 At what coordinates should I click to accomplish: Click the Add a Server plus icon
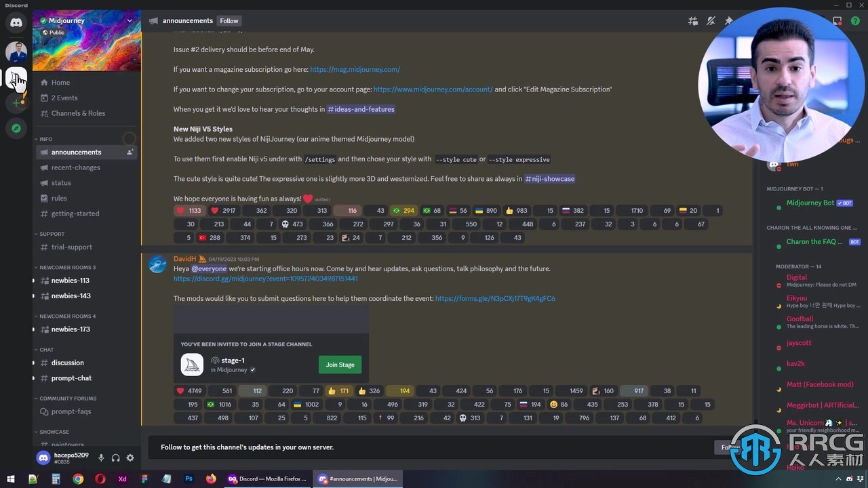(16, 103)
